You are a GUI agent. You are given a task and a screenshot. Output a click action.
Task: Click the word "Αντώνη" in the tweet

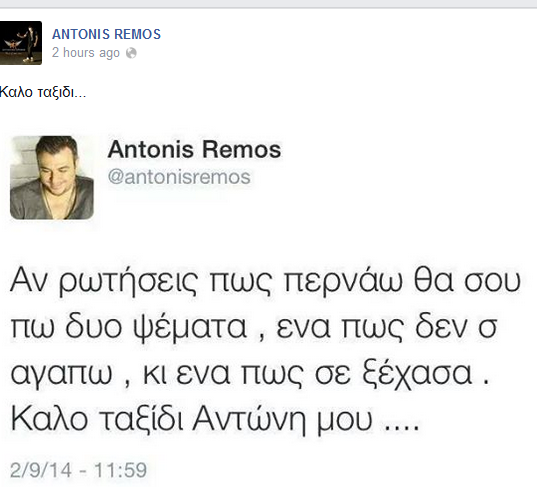pos(249,419)
